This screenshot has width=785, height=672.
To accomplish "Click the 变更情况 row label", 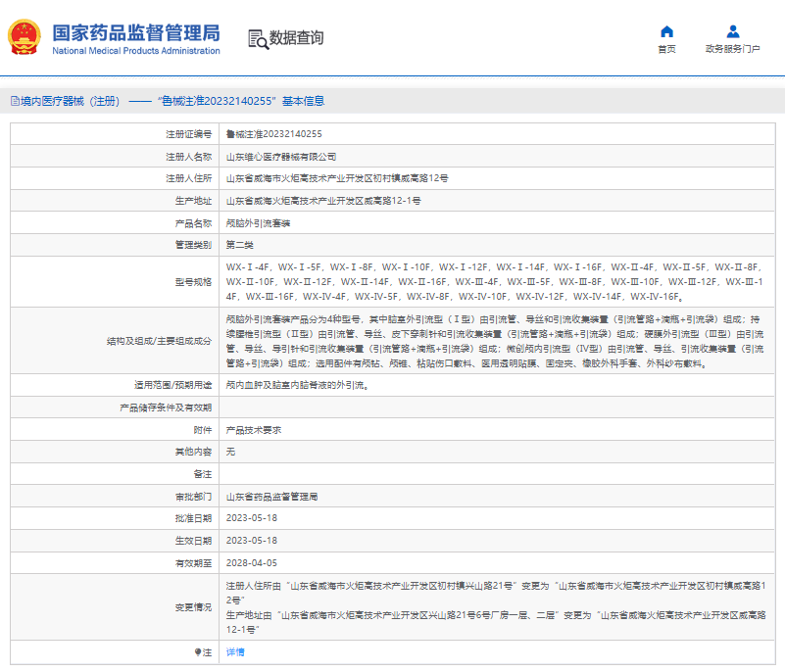I will pos(193,607).
